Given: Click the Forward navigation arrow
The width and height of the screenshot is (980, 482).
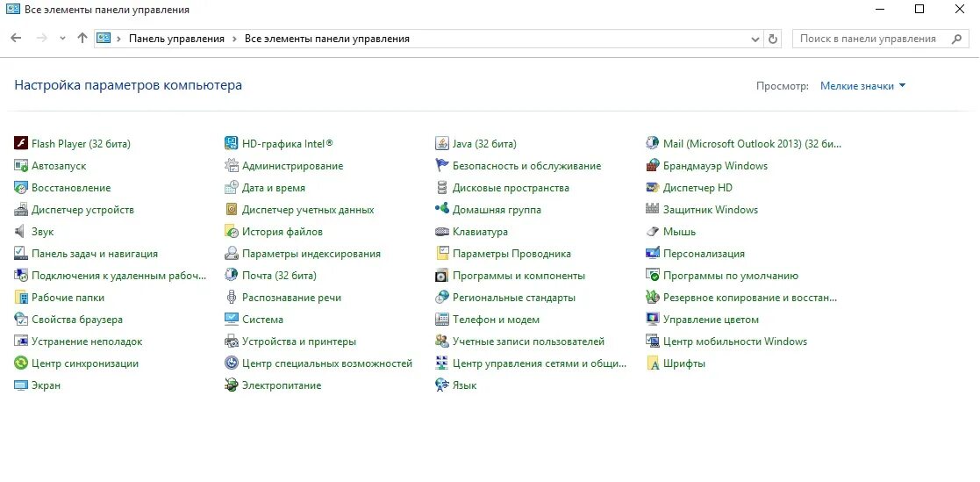Looking at the screenshot, I should (42, 38).
